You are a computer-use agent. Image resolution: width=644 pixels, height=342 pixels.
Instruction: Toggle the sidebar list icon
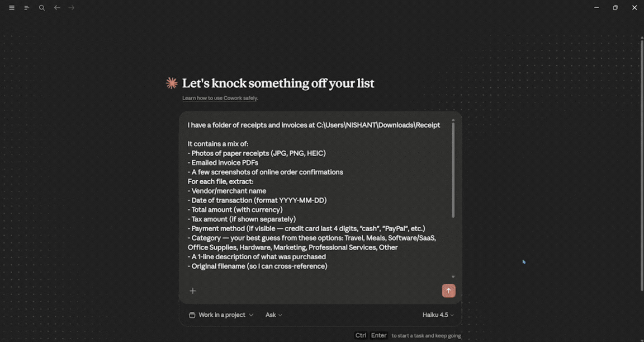coord(27,8)
